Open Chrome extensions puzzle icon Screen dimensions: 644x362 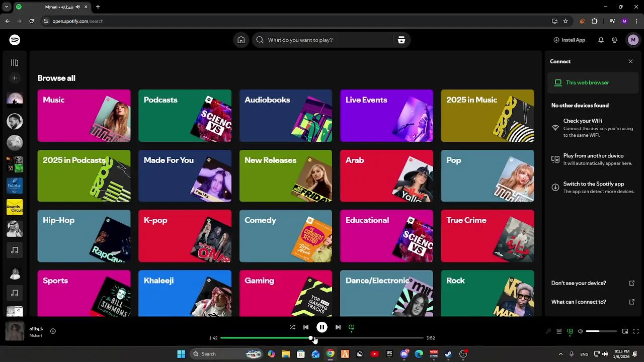coord(594,21)
